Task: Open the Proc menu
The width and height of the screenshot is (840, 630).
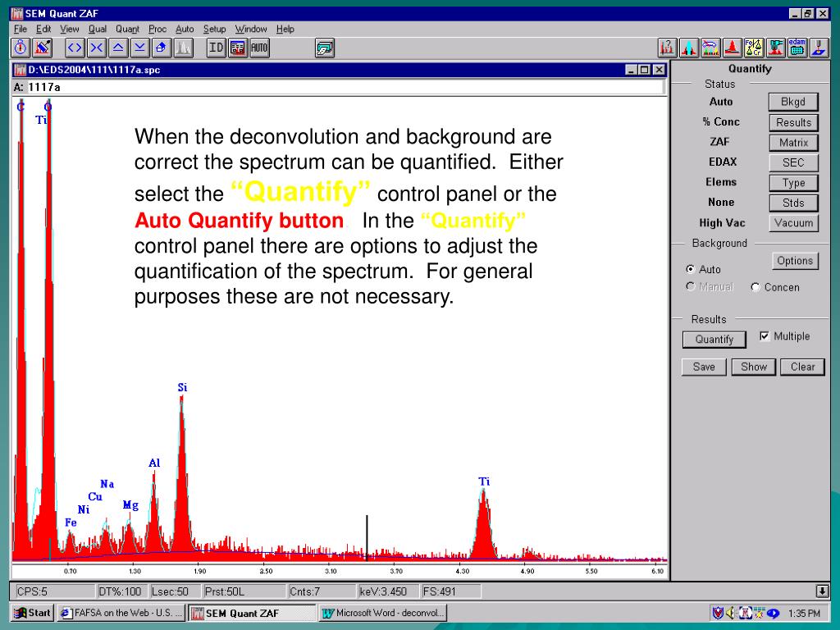Action: click(157, 29)
